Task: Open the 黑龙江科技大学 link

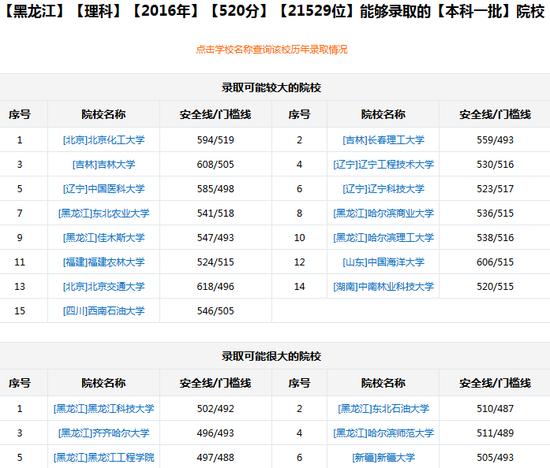Action: click(103, 408)
